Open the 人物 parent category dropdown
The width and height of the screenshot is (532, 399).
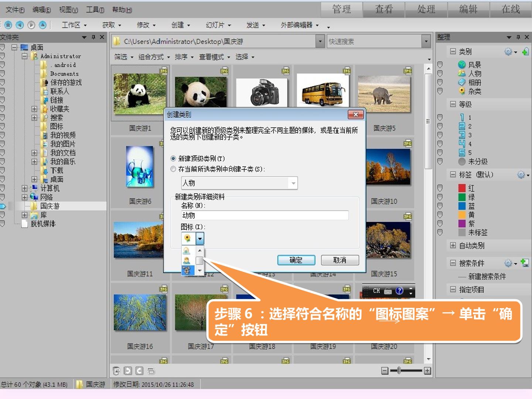pos(293,183)
